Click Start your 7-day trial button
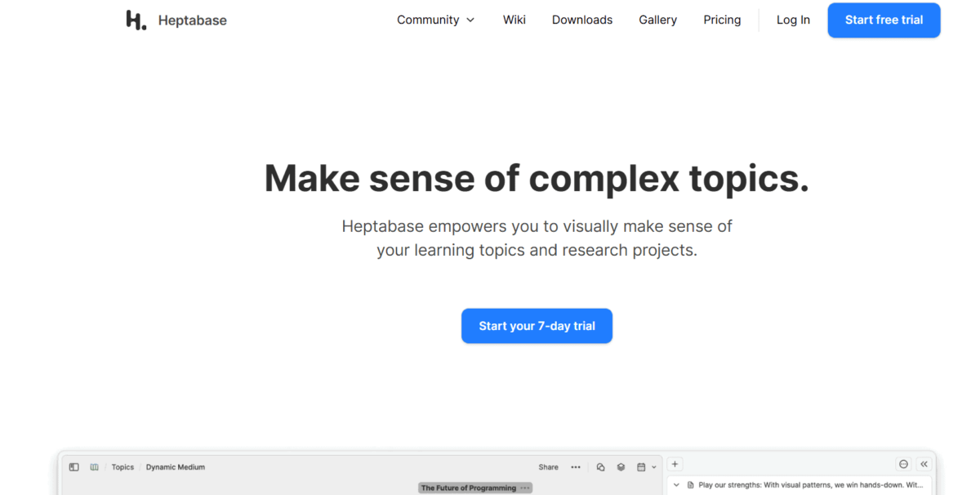The image size is (980, 495). point(537,326)
